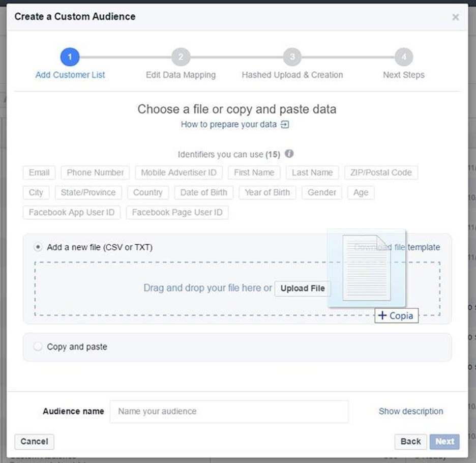The width and height of the screenshot is (476, 463).
Task: Click the arrow icon after How to prepare your data
Action: point(285,124)
